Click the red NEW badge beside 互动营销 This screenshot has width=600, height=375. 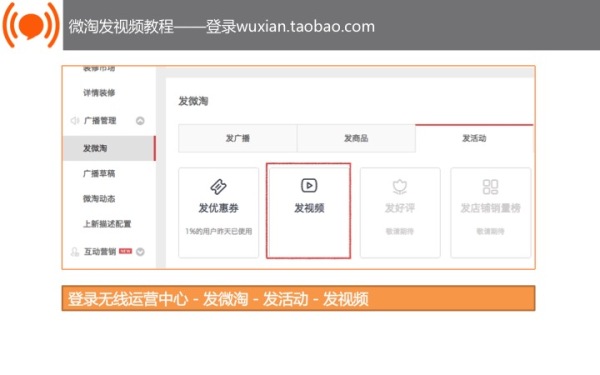click(x=126, y=251)
